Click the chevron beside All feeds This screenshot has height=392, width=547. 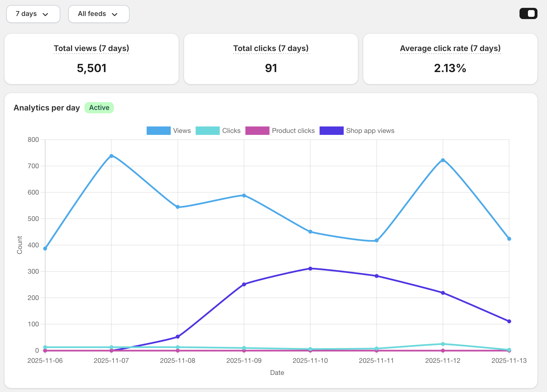pyautogui.click(x=114, y=14)
